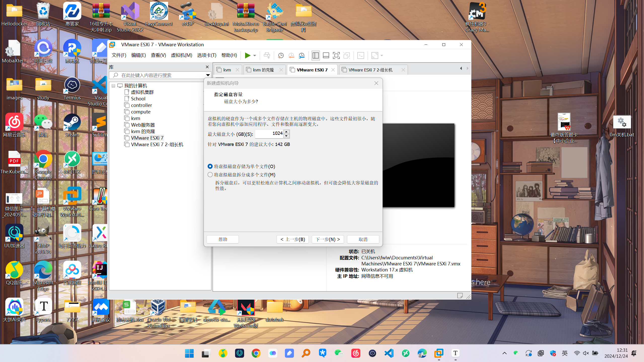
Task: Open the eNSP desktop shortcut
Action: click(x=188, y=15)
